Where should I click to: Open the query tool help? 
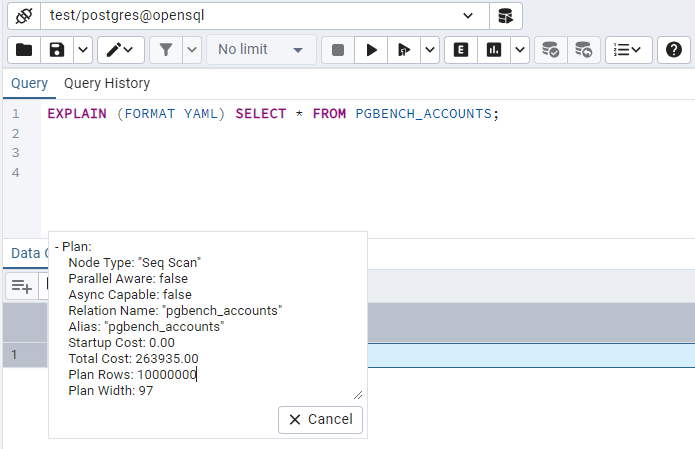tap(674, 49)
